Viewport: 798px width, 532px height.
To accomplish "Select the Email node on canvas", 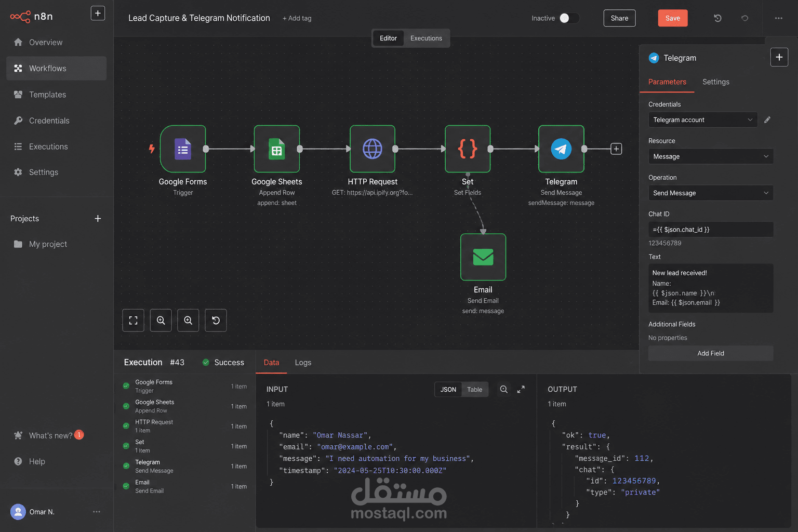I will [x=483, y=257].
